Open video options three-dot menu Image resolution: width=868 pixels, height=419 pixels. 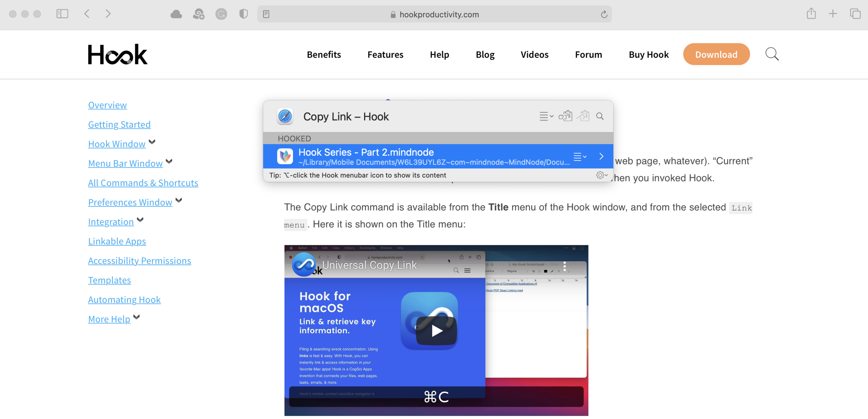(x=565, y=266)
